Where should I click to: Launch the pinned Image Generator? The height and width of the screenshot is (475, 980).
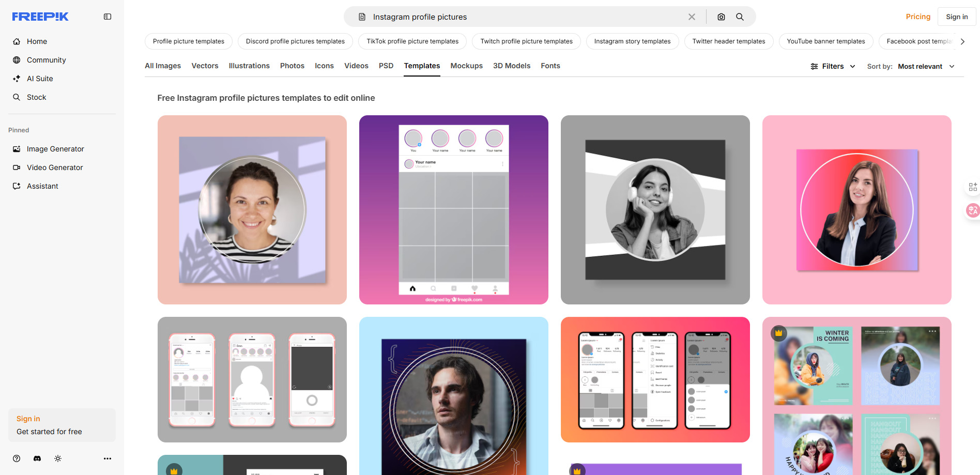[55, 149]
